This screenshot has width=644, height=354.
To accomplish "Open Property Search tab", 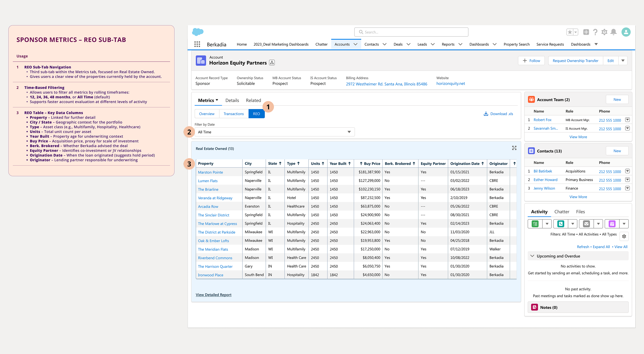I will (x=516, y=44).
